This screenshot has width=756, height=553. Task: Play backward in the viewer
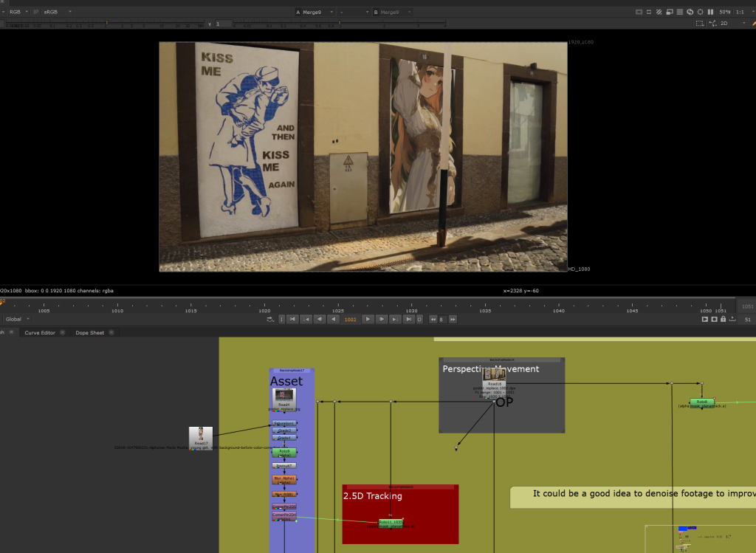334,319
